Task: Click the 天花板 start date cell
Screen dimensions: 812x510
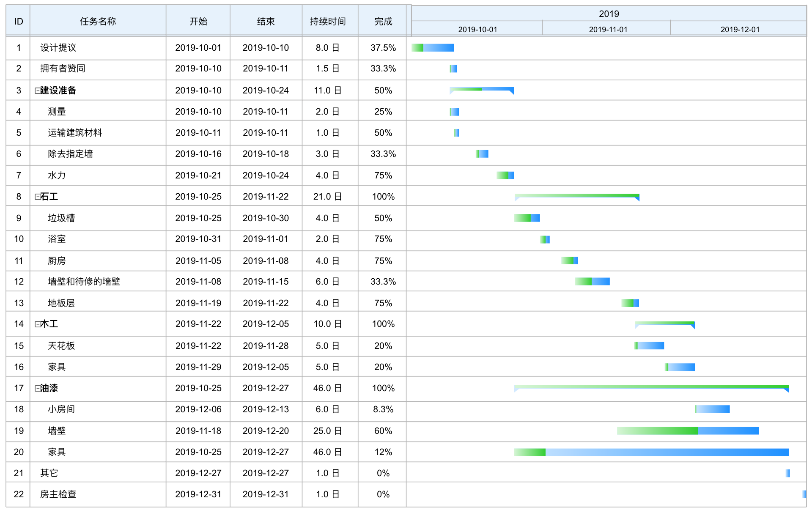Action: 198,346
